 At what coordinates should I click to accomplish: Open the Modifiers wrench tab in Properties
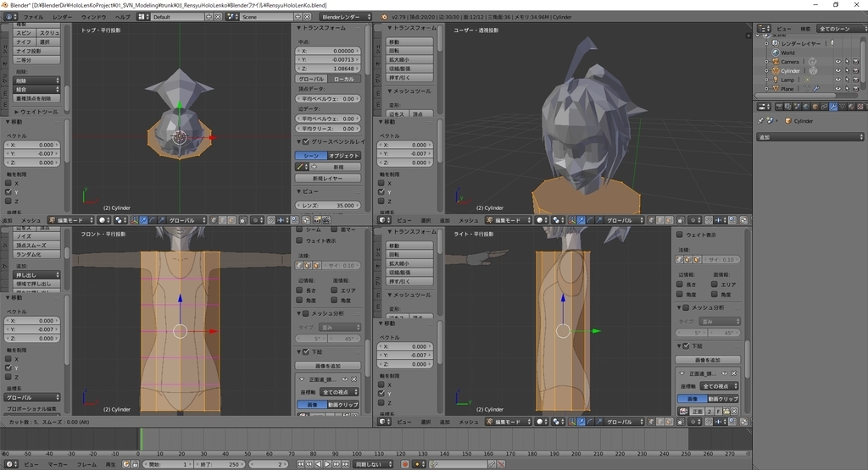(x=833, y=106)
